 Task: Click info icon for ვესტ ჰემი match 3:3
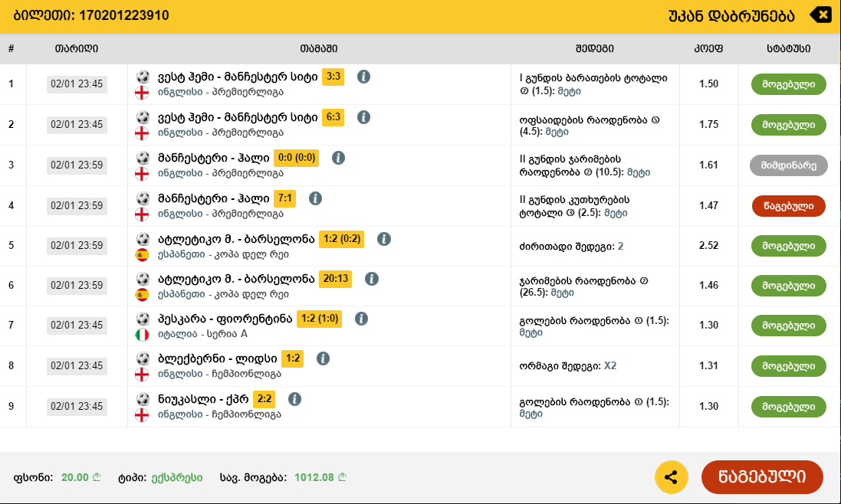click(x=363, y=77)
